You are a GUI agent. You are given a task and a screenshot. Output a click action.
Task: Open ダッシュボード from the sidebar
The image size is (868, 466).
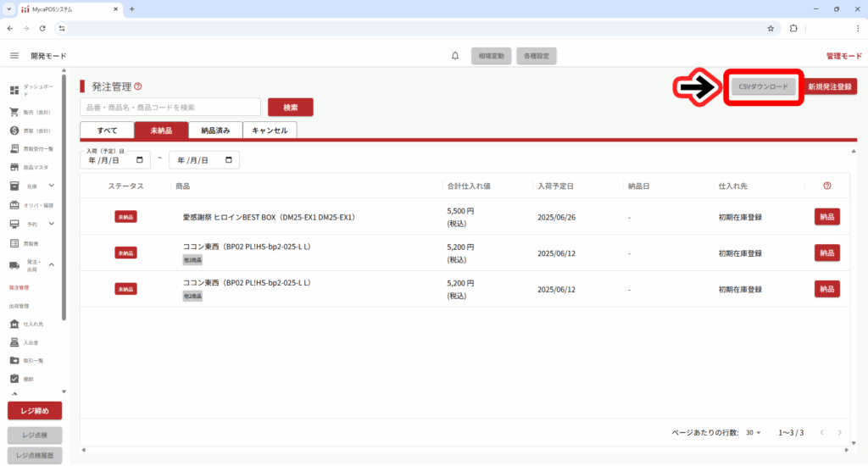32,91
